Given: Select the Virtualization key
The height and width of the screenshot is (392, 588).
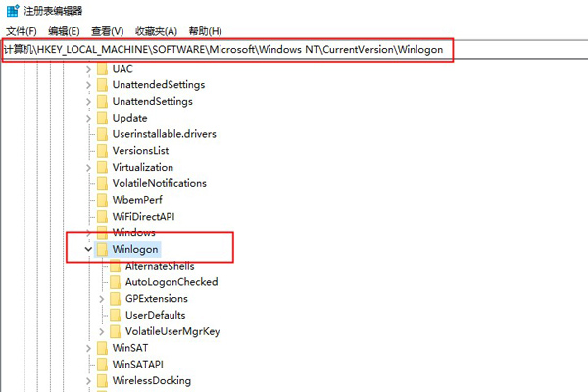Looking at the screenshot, I should coord(143,167).
